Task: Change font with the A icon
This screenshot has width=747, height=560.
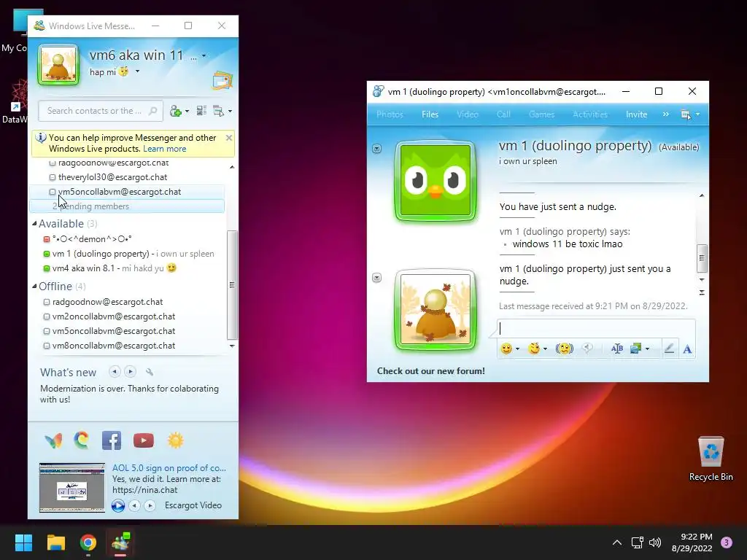Action: (x=687, y=349)
